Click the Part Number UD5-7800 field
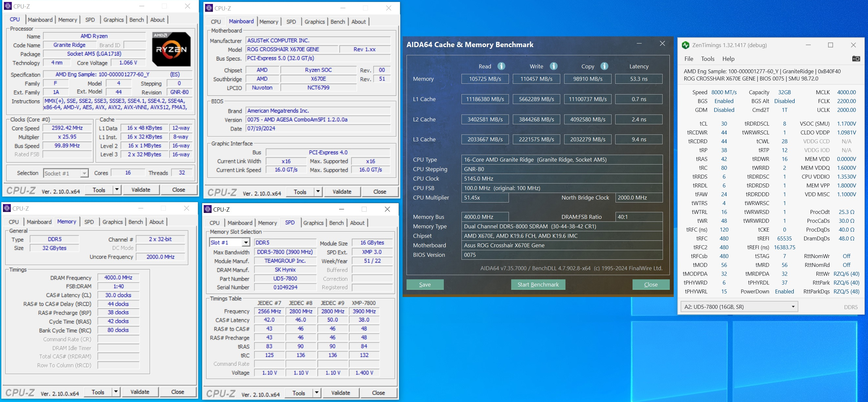Viewport: 868px width, 402px height. 285,278
